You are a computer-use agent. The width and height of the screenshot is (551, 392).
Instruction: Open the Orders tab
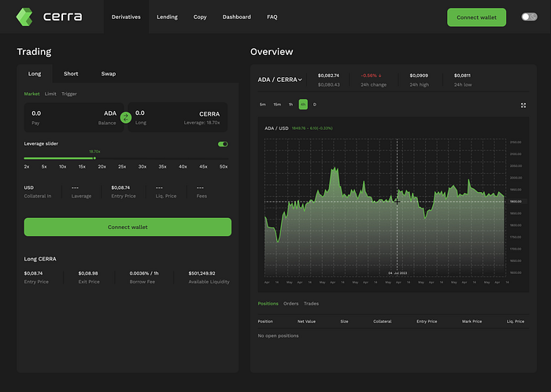[x=290, y=304]
